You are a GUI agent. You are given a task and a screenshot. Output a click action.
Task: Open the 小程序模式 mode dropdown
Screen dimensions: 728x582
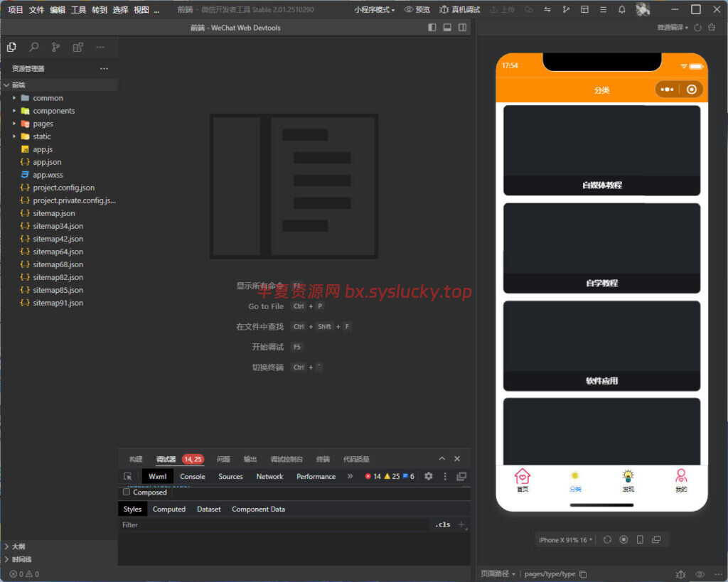[x=374, y=9]
